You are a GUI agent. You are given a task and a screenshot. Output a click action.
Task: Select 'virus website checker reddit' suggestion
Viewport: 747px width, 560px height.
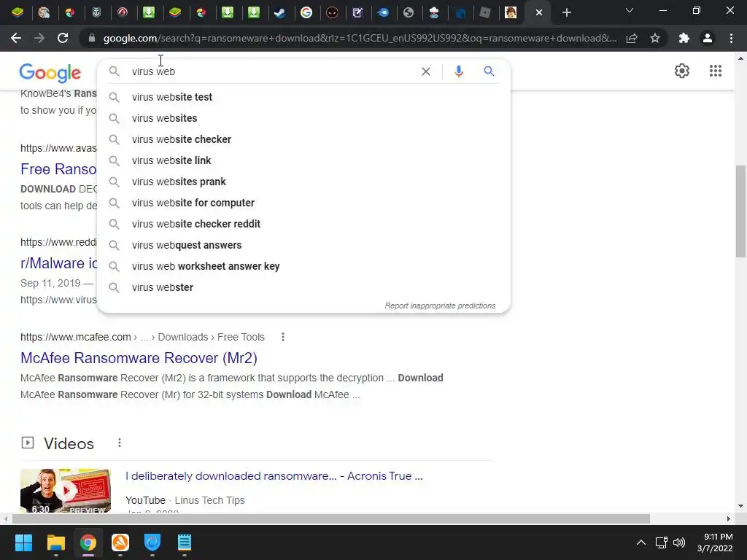[303, 224]
